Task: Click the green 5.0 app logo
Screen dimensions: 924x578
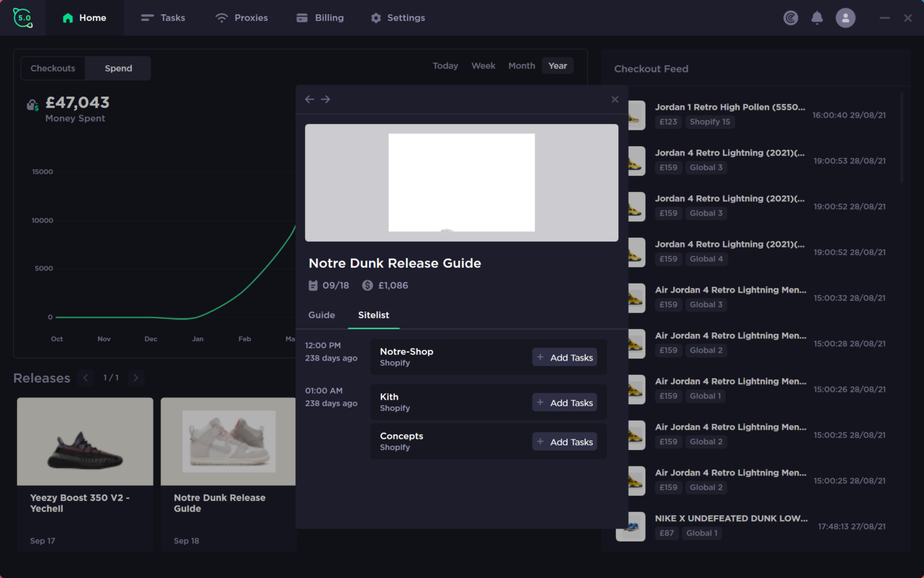Action: pos(23,18)
